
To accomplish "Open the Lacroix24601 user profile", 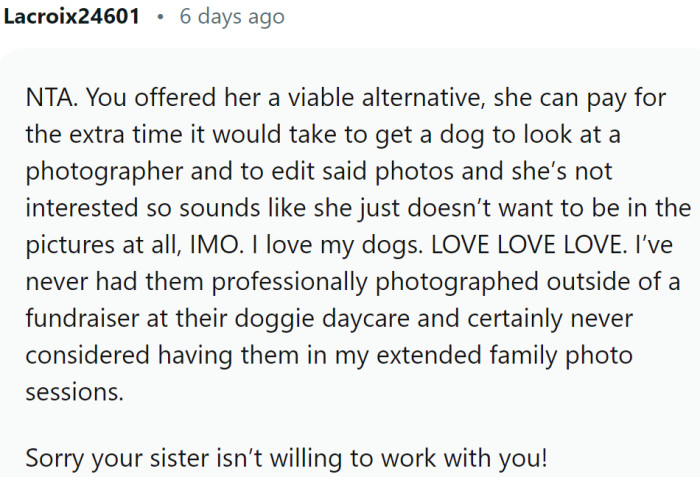I will click(72, 17).
